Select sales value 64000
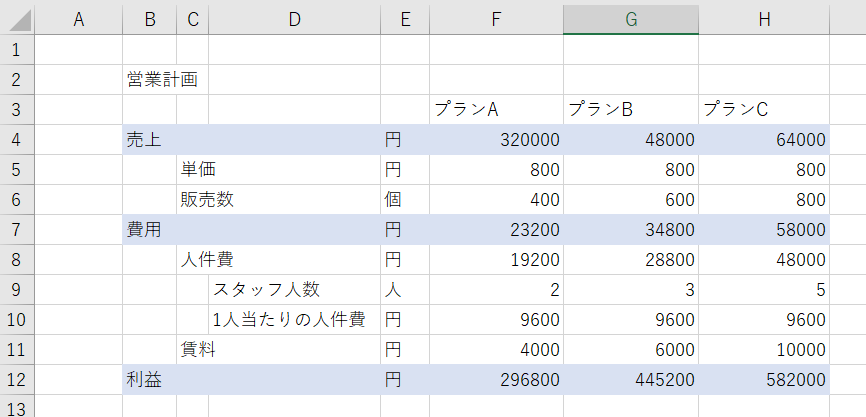This screenshot has width=866, height=417. (764, 140)
